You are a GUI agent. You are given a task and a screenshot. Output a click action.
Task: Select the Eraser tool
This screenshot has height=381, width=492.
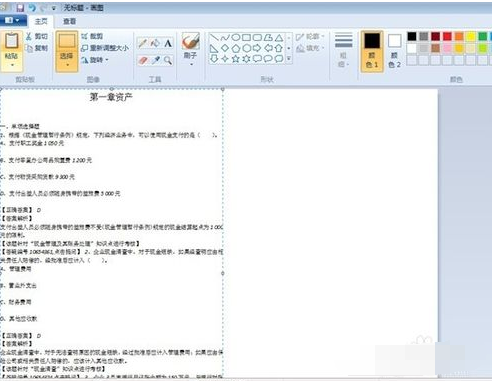point(143,60)
